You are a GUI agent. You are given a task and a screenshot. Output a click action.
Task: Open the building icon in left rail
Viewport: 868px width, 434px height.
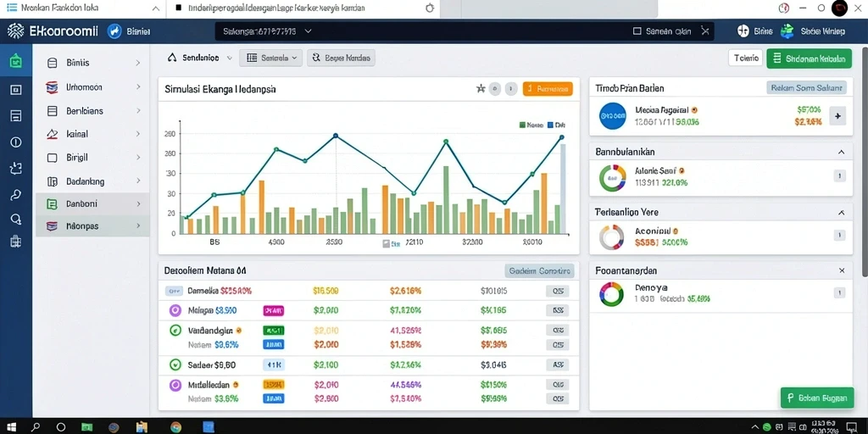[x=15, y=242]
